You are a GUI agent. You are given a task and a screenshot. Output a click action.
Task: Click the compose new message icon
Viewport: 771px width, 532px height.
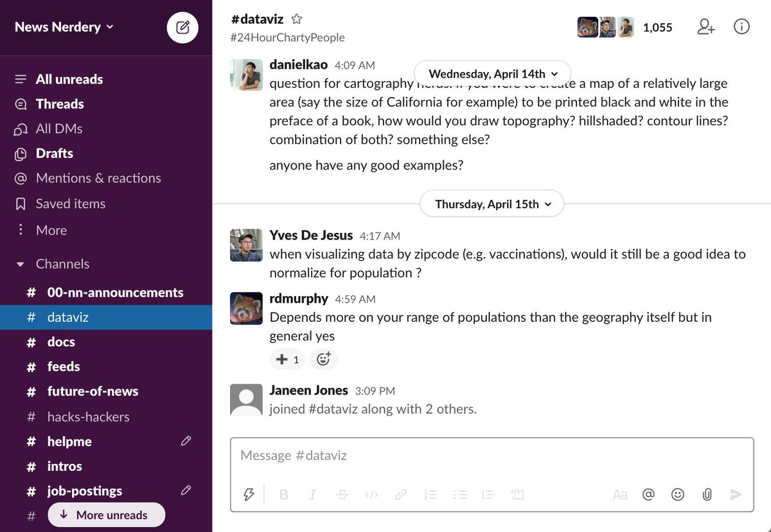[x=182, y=28]
